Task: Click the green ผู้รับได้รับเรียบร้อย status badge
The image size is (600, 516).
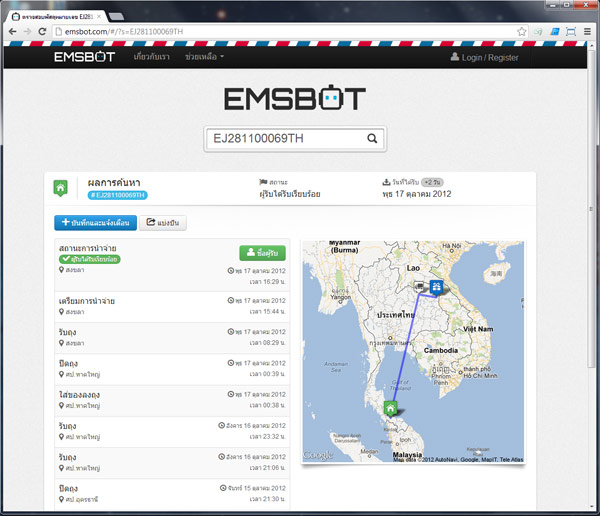Action: point(90,259)
